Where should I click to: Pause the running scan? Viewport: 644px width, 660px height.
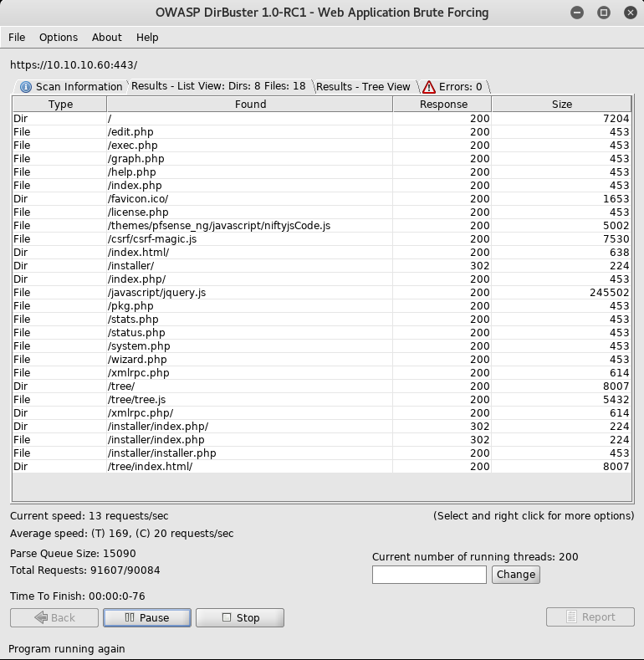tap(146, 617)
